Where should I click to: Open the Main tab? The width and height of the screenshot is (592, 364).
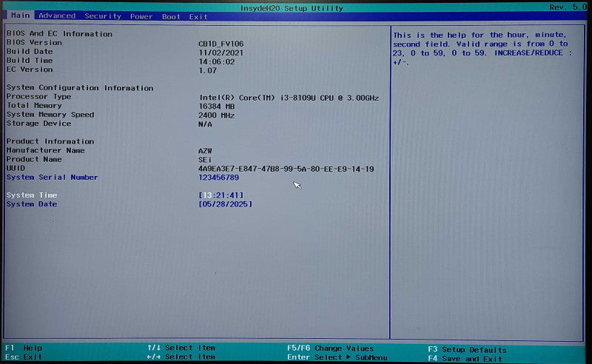(21, 16)
